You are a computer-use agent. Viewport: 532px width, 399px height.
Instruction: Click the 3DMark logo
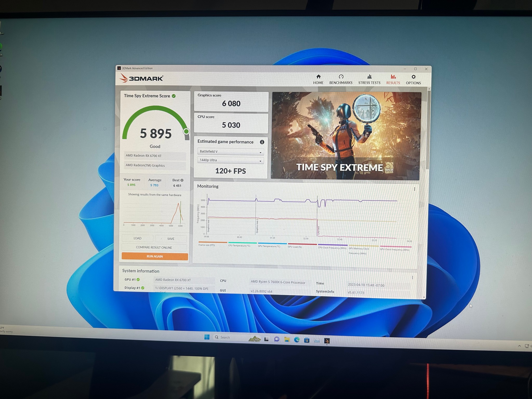pos(141,78)
